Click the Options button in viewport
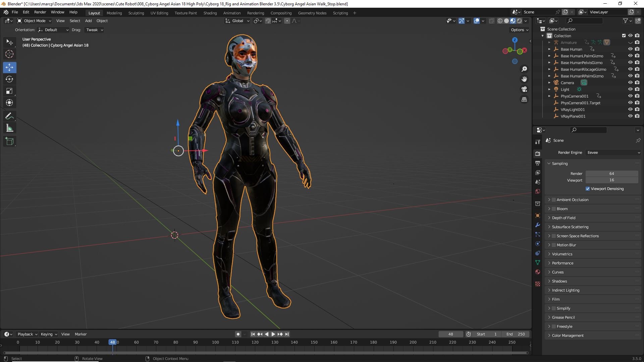Screen dimensions: 644x362 pos(519,30)
